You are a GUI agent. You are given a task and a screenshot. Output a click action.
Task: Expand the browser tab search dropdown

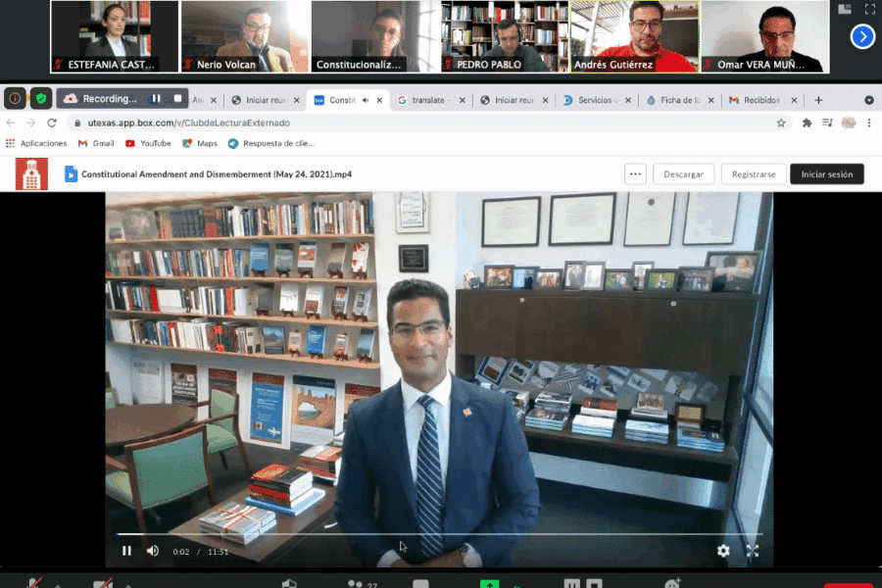tap(868, 100)
